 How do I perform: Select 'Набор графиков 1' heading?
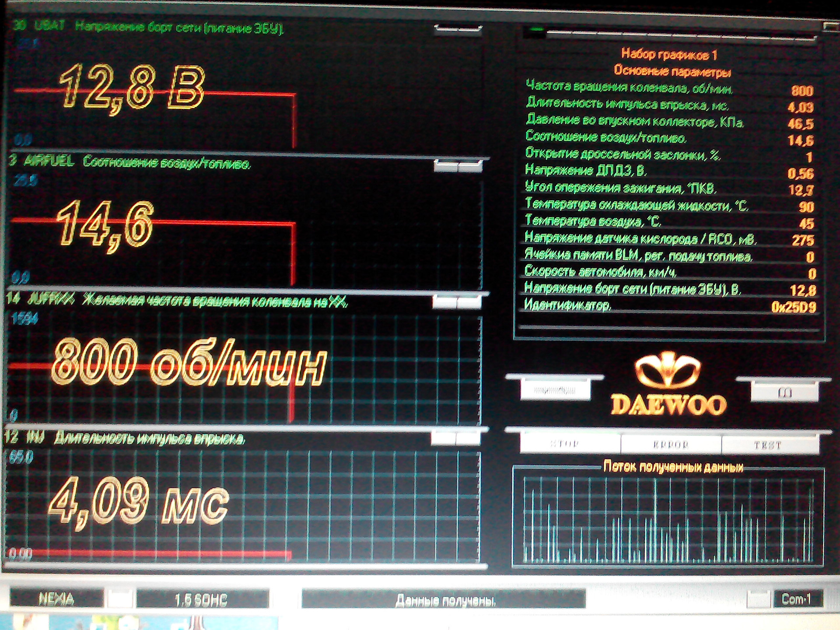(x=669, y=55)
